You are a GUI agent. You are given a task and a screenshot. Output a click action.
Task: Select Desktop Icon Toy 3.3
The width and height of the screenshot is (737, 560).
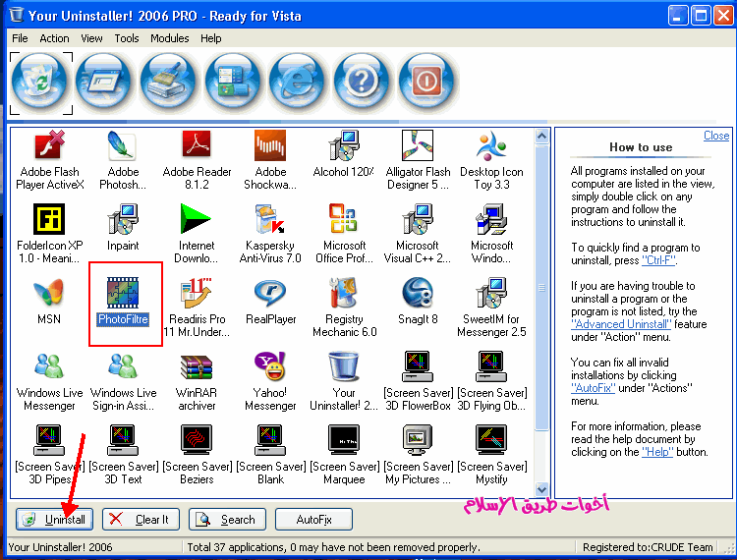coord(491,161)
